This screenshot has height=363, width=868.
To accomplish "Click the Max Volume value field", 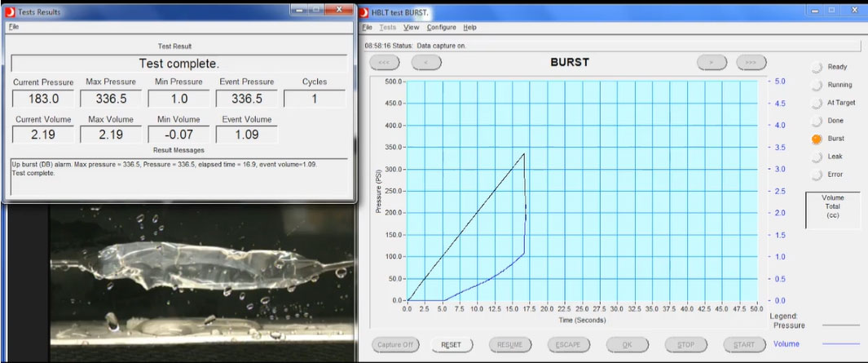I will pos(111,134).
